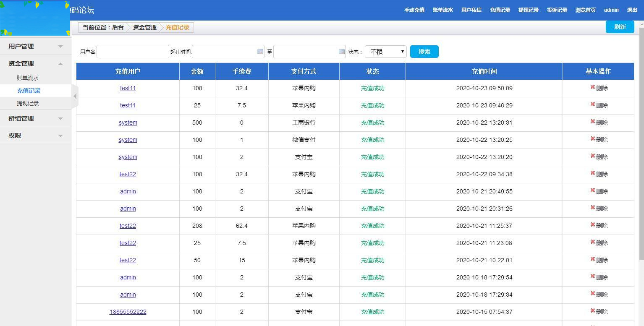This screenshot has width=644, height=326.
Task: Collapse the sidebar using the arrow handle
Action: (75, 96)
